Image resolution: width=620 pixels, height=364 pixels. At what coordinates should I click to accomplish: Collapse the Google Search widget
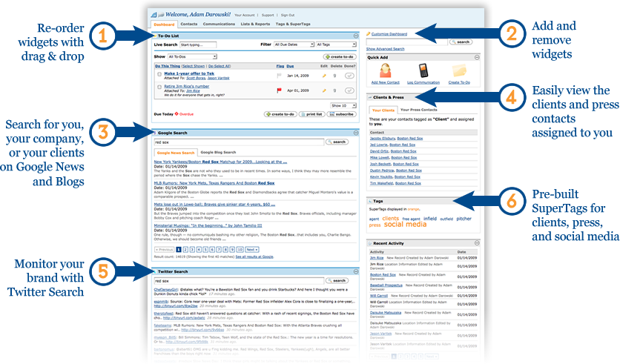pyautogui.click(x=355, y=133)
